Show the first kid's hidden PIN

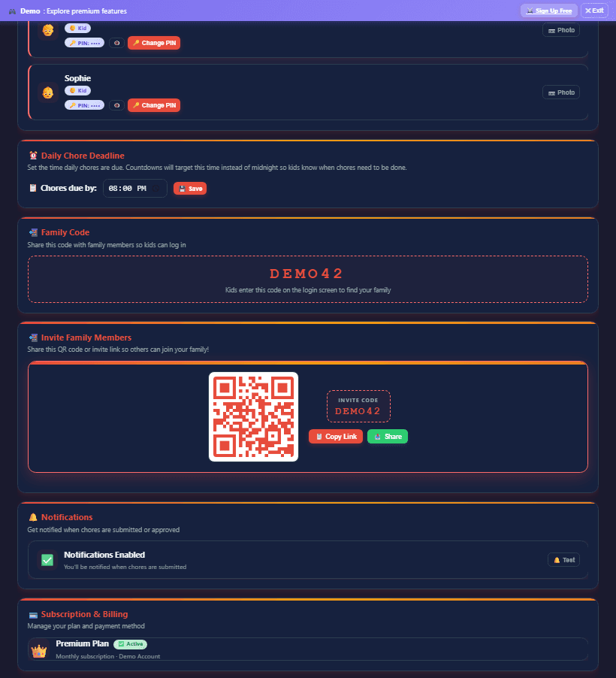pyautogui.click(x=116, y=43)
